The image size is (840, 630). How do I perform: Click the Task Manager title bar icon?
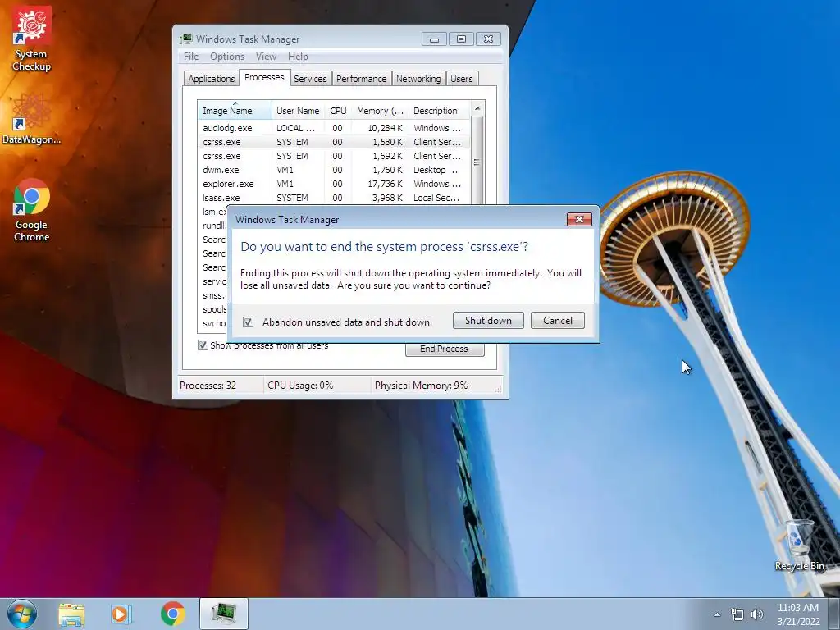186,39
